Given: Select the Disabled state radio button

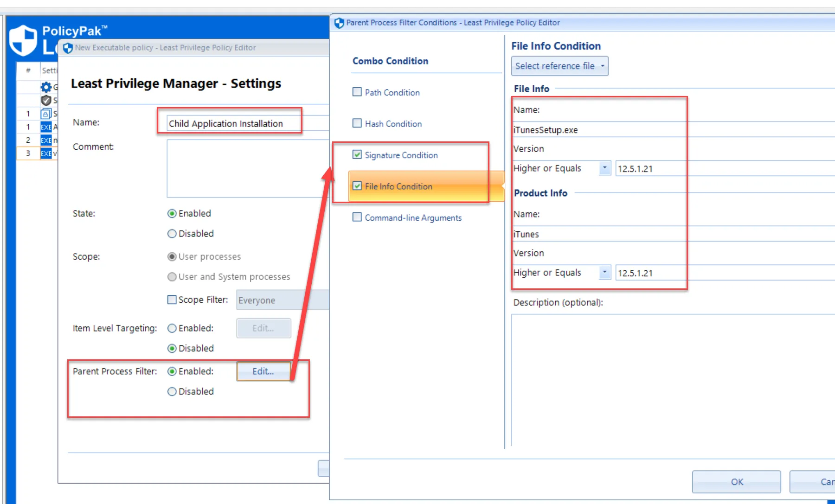Looking at the screenshot, I should click(172, 233).
